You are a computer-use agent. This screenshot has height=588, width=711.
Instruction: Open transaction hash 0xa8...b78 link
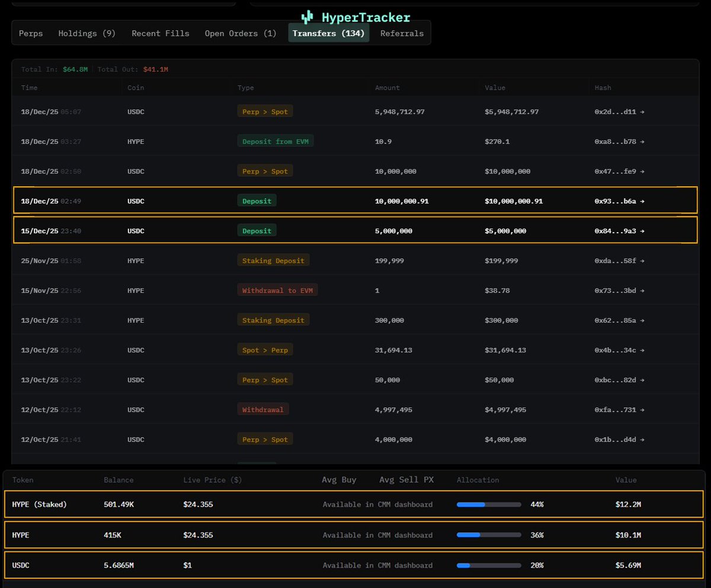(x=619, y=142)
